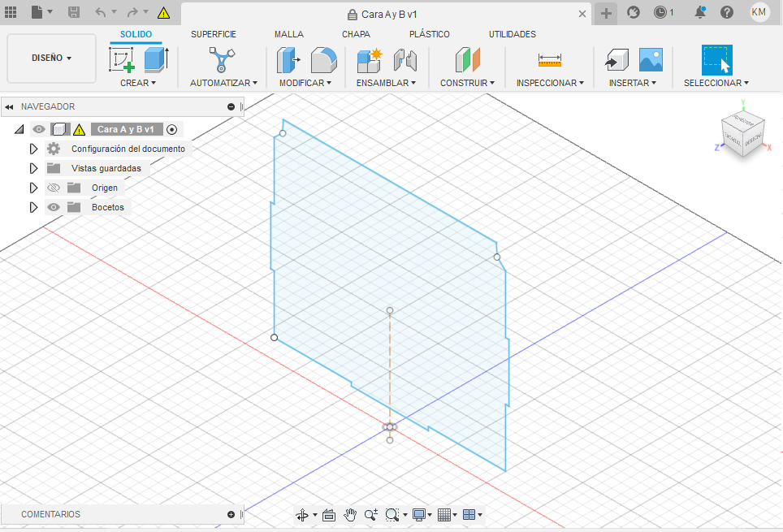Click the ViewCube to change orientation

click(x=743, y=133)
